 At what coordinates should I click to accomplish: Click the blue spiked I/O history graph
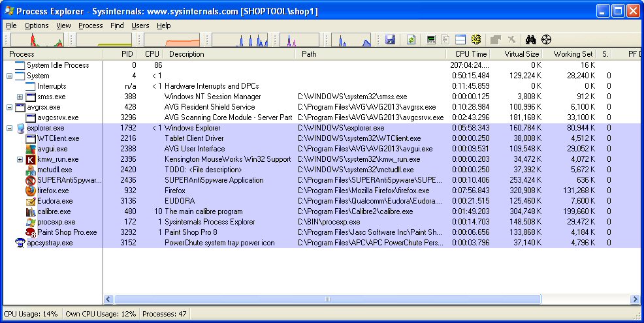(x=240, y=40)
